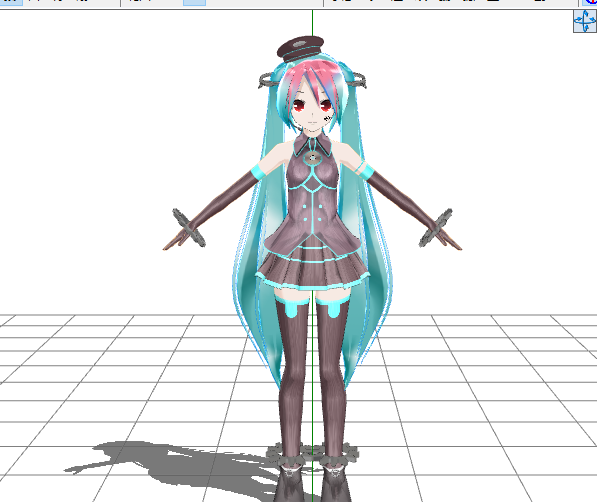Click the view rotation gizmo icon

585,21
